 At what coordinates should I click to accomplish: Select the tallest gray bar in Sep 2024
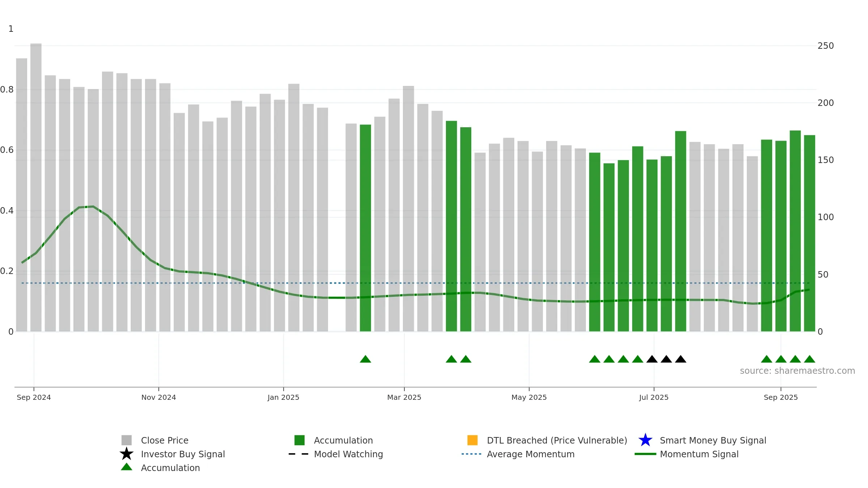tap(36, 187)
